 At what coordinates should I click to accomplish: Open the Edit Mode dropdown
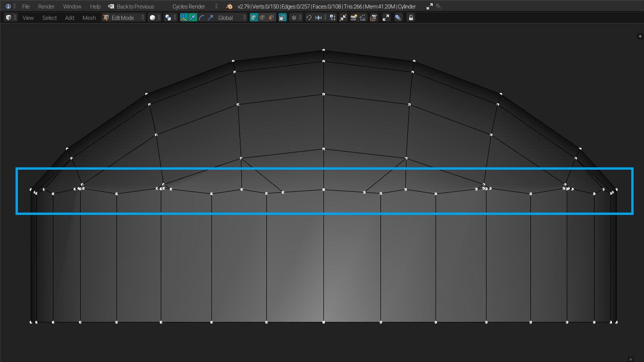[x=124, y=17]
